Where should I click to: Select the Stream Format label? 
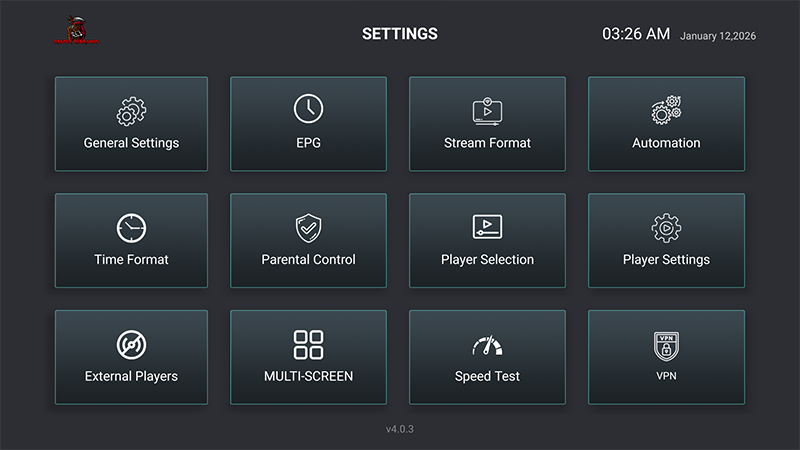click(487, 143)
